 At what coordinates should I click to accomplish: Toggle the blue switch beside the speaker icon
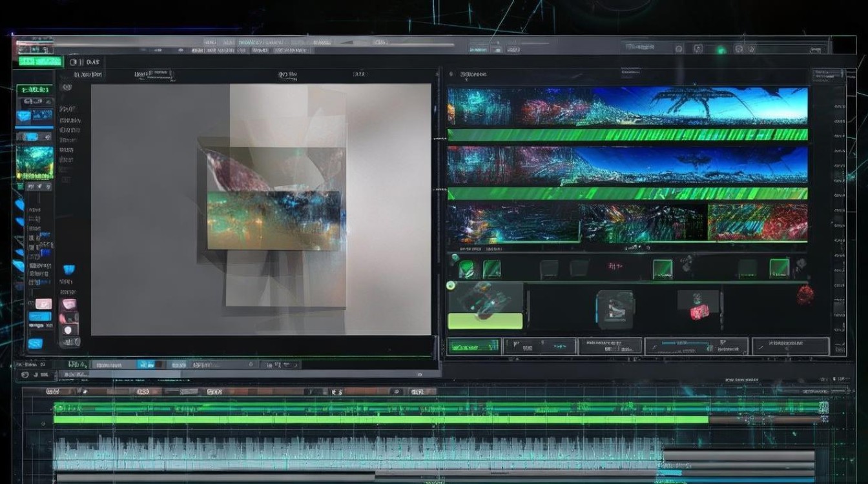click(30, 137)
